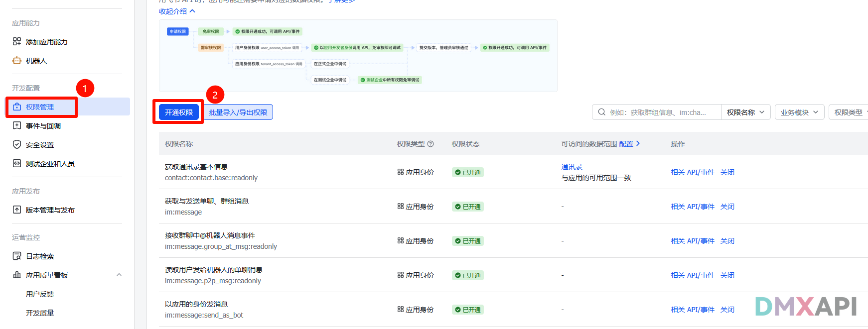Open the 权限名称 search-type dropdown
Screen dimensions: 868x329
(745, 112)
